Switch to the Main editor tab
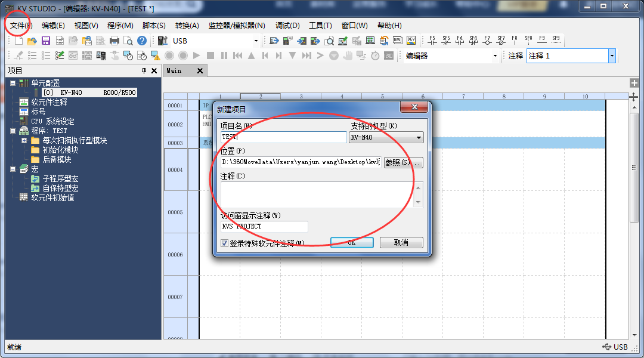This screenshot has height=358, width=644. [174, 70]
